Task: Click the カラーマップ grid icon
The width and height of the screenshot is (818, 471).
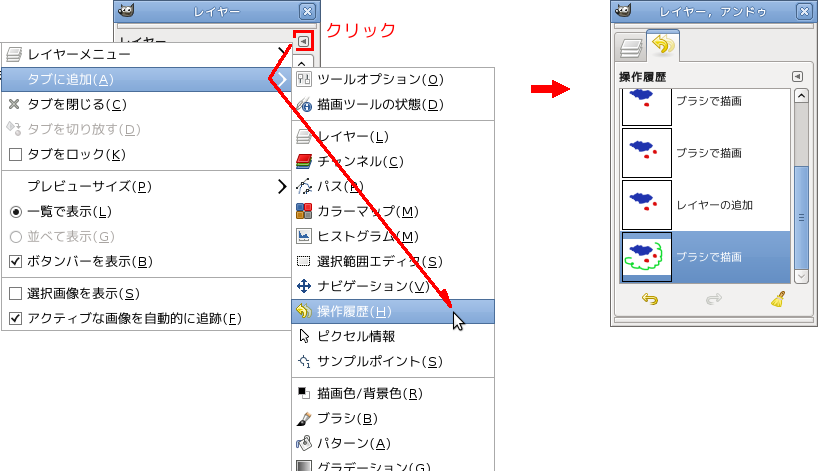Action: click(x=304, y=211)
